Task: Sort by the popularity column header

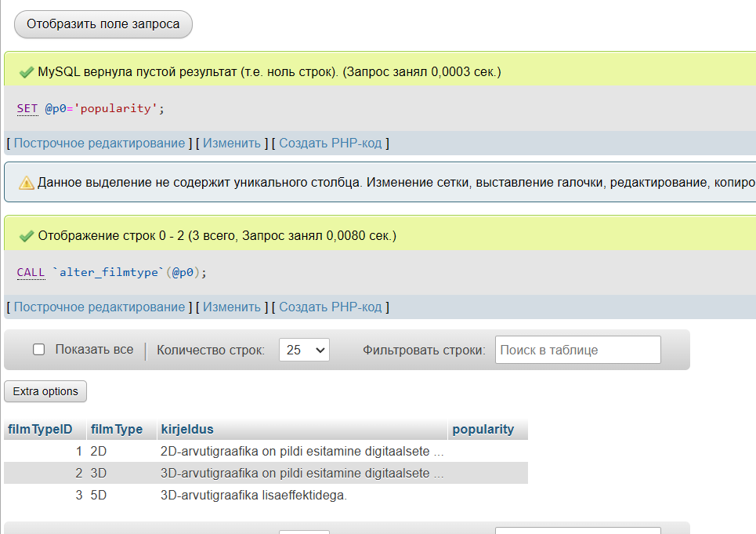Action: 483,430
